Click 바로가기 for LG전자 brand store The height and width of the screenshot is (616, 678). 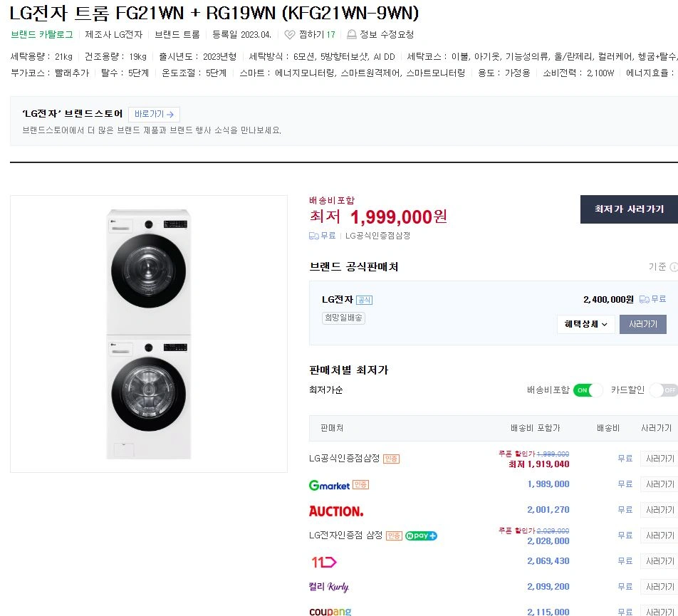(154, 114)
